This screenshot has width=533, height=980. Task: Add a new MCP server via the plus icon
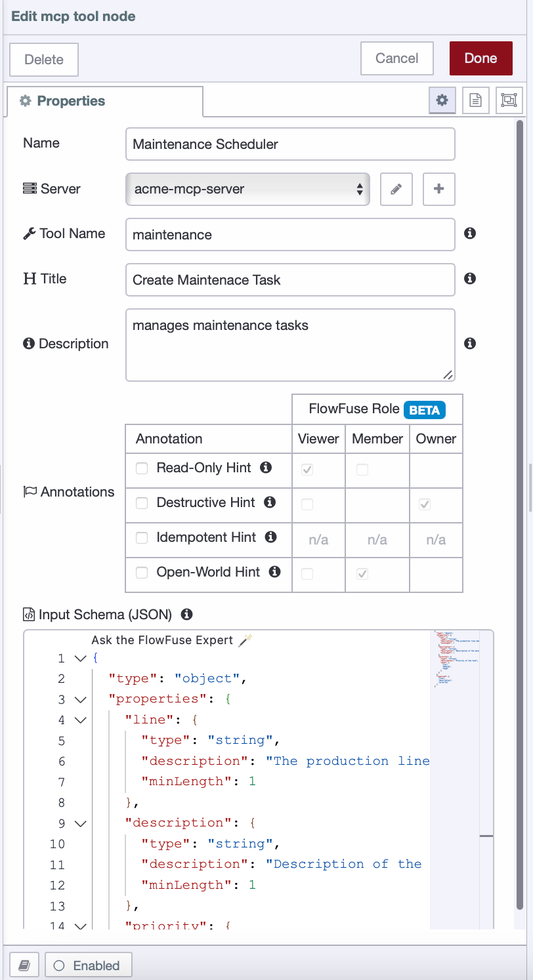click(x=438, y=189)
